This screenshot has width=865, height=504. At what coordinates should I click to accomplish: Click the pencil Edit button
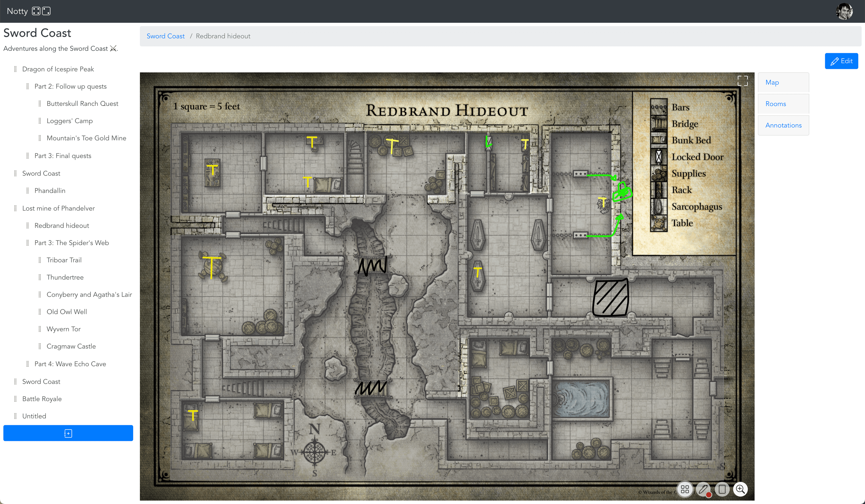click(841, 61)
